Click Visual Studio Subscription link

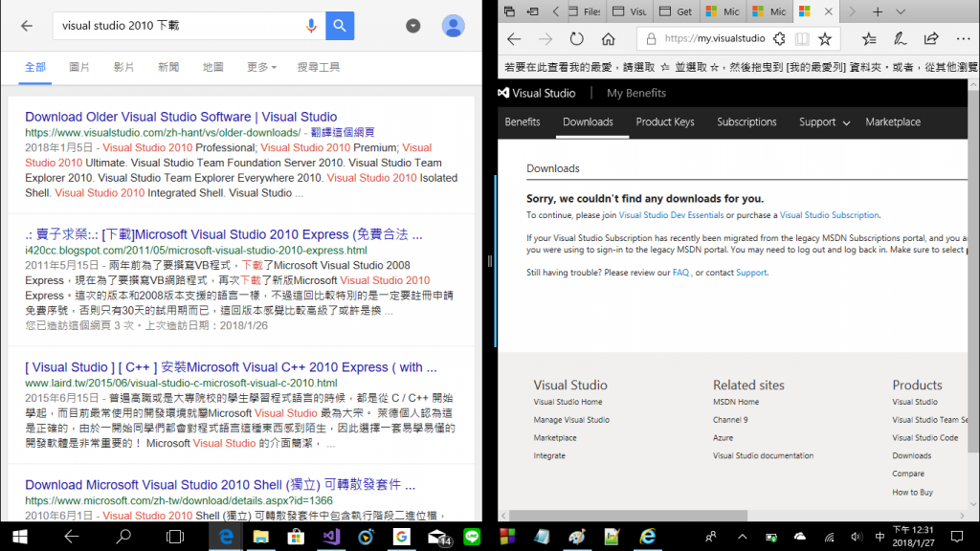coord(829,215)
